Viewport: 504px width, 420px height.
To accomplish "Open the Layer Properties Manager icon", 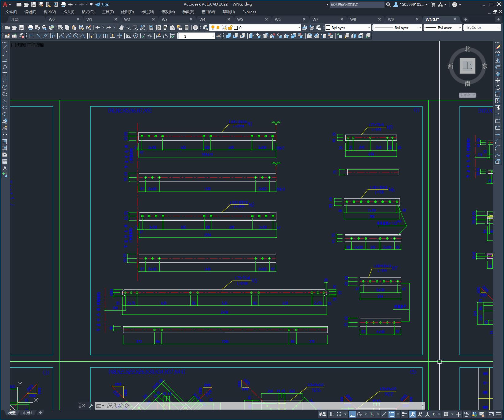I will click(x=206, y=28).
